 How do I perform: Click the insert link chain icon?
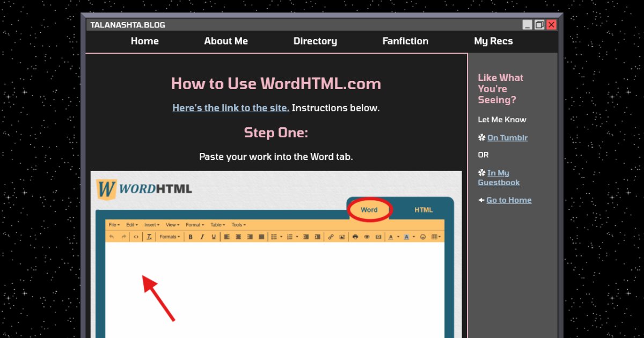click(x=331, y=237)
